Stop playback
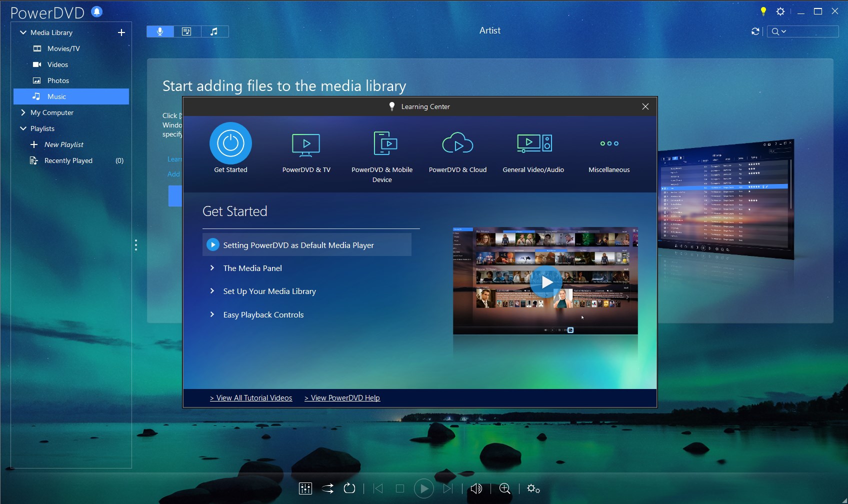The width and height of the screenshot is (848, 504). (400, 488)
